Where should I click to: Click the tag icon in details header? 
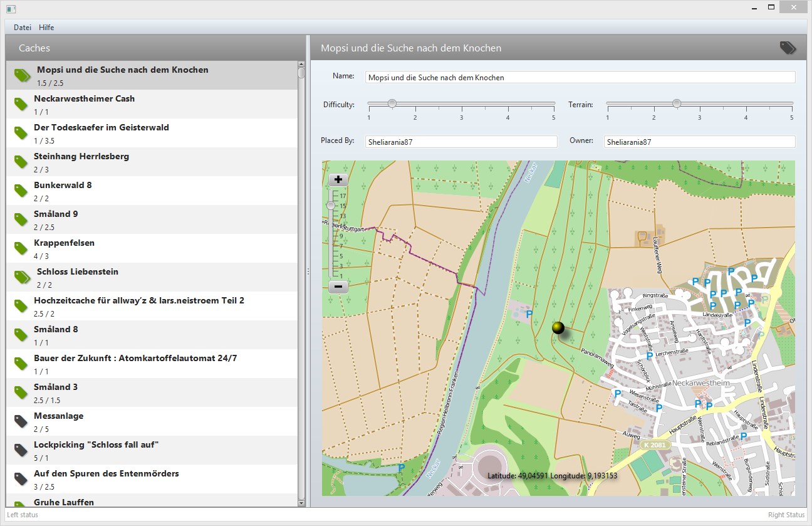coord(788,48)
